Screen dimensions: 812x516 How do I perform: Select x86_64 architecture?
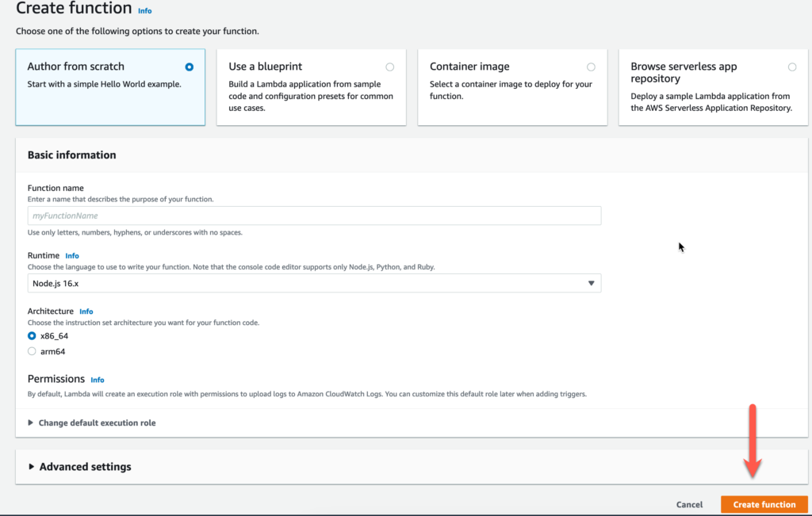coord(32,336)
